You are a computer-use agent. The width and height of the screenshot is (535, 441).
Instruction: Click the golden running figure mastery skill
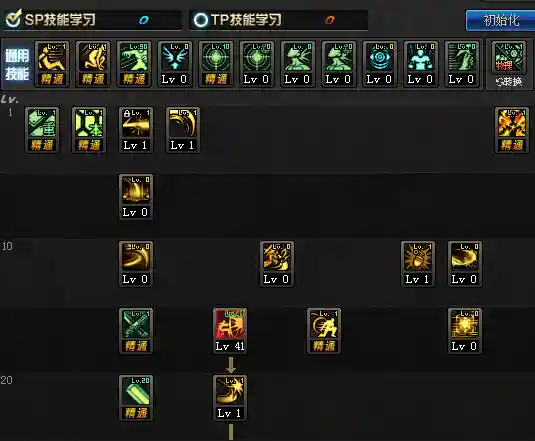pyautogui.click(x=323, y=331)
